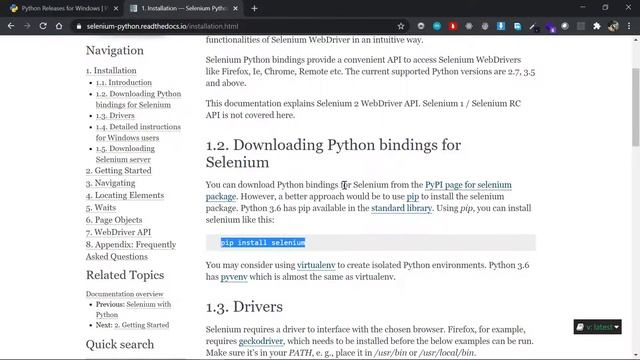Click the pen-shaped extension icon
This screenshot has width=640, height=360.
(533, 27)
